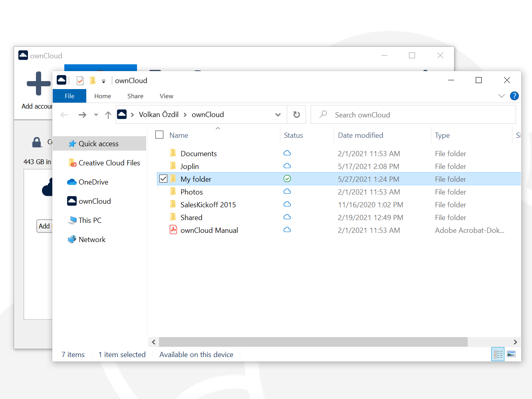Image resolution: width=532 pixels, height=399 pixels.
Task: Click Joplin date '5/17/2021 2:08 PM'
Action: pyautogui.click(x=369, y=166)
